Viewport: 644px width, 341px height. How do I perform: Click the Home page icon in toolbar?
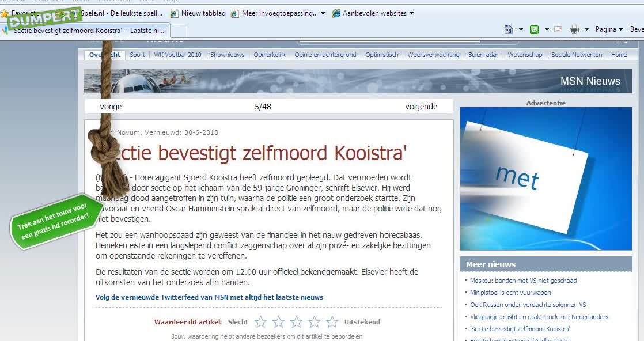pos(509,29)
